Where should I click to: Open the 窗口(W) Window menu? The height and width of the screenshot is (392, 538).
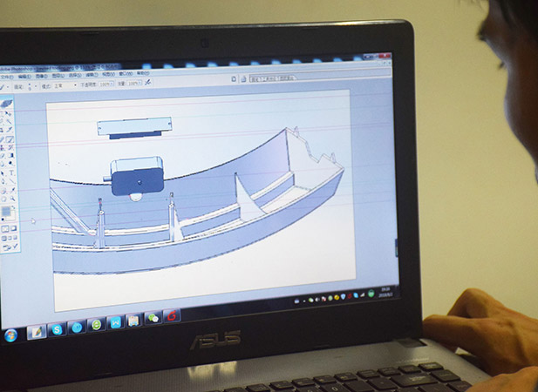[126, 74]
